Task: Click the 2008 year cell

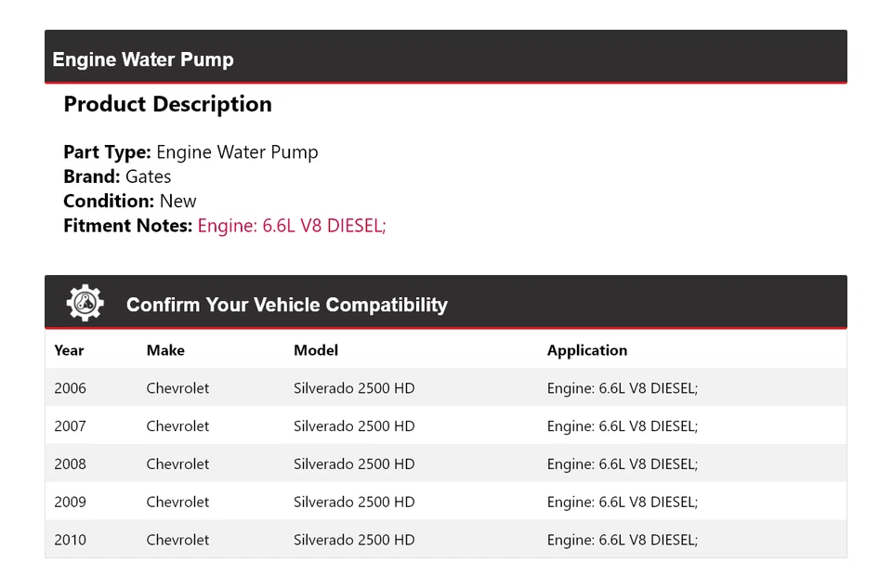Action: [70, 464]
